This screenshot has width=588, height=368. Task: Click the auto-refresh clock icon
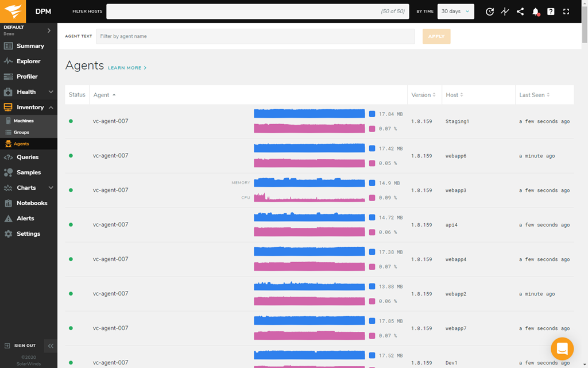coord(489,11)
